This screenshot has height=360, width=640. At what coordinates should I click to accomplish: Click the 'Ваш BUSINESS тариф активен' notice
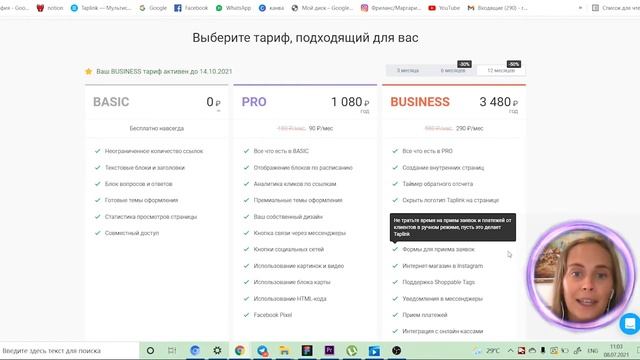pyautogui.click(x=164, y=71)
